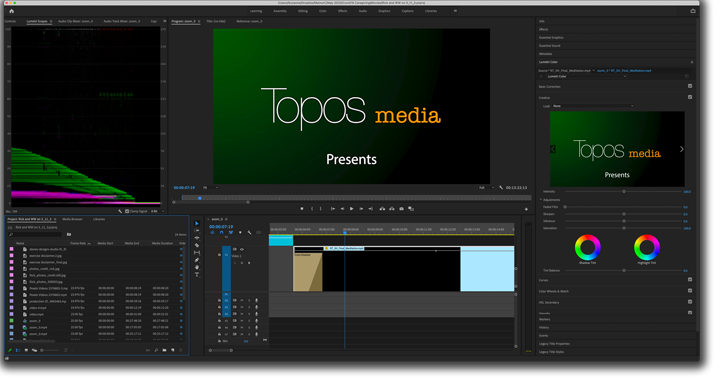Image resolution: width=720 pixels, height=380 pixels.
Task: Adjust the Highlight Tint color wheel
Action: coord(647,247)
